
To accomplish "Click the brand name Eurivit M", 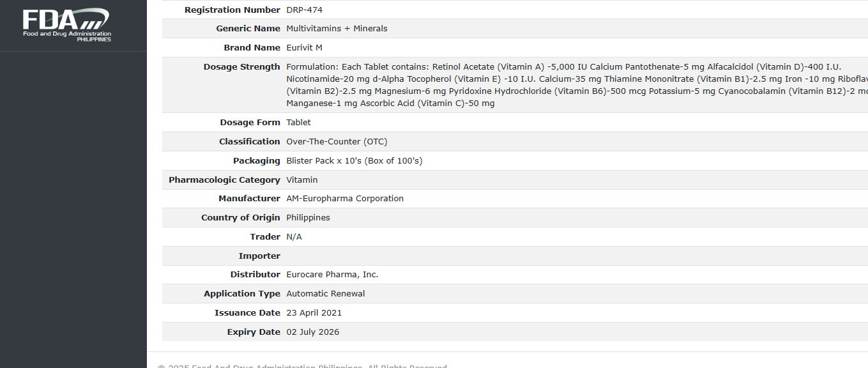I will (x=304, y=48).
